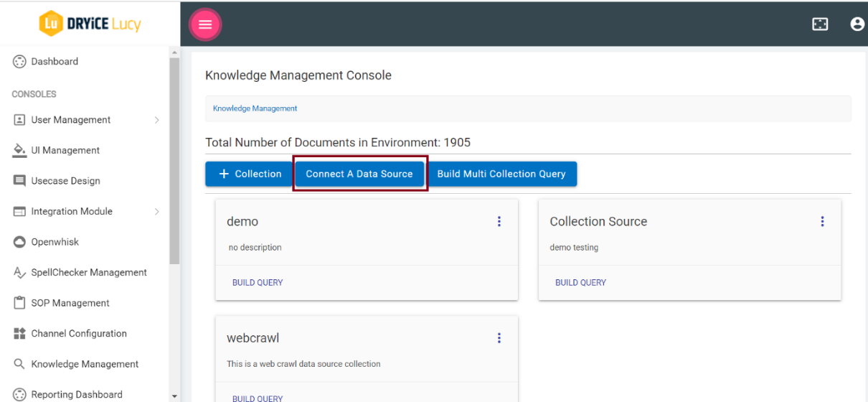Click the sidebar scroll down arrow
This screenshot has height=402, width=868.
(x=174, y=396)
